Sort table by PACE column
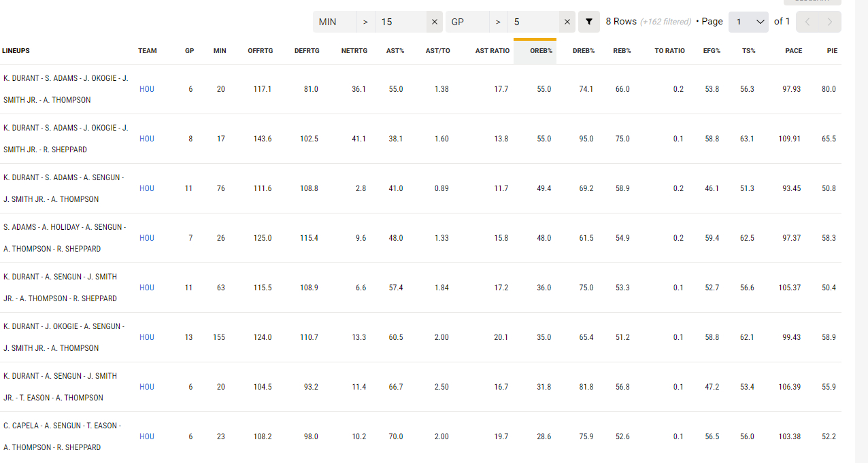Screen dimensions: 868x463 coord(793,51)
